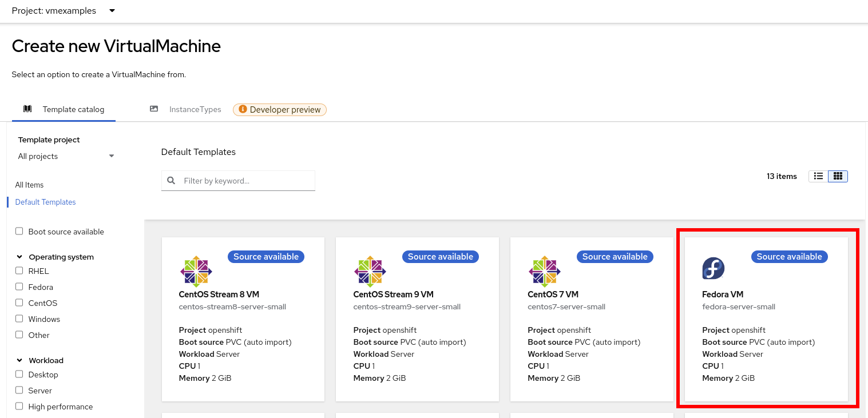The height and width of the screenshot is (418, 868).
Task: Switch to the InstanceTypes tab
Action: tap(186, 109)
